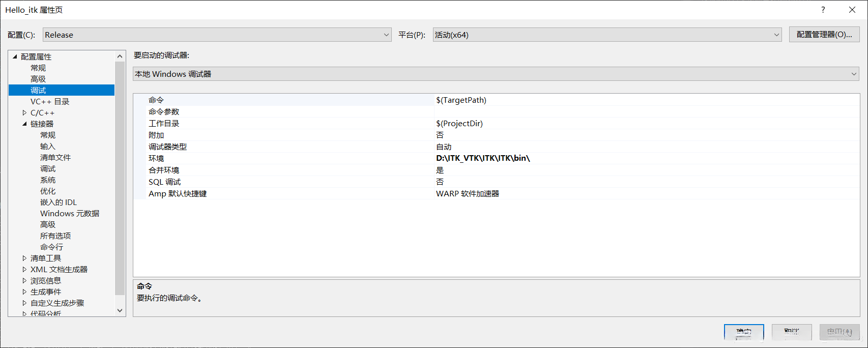
Task: Collapse the 配置属性 root node arrow
Action: pos(15,56)
